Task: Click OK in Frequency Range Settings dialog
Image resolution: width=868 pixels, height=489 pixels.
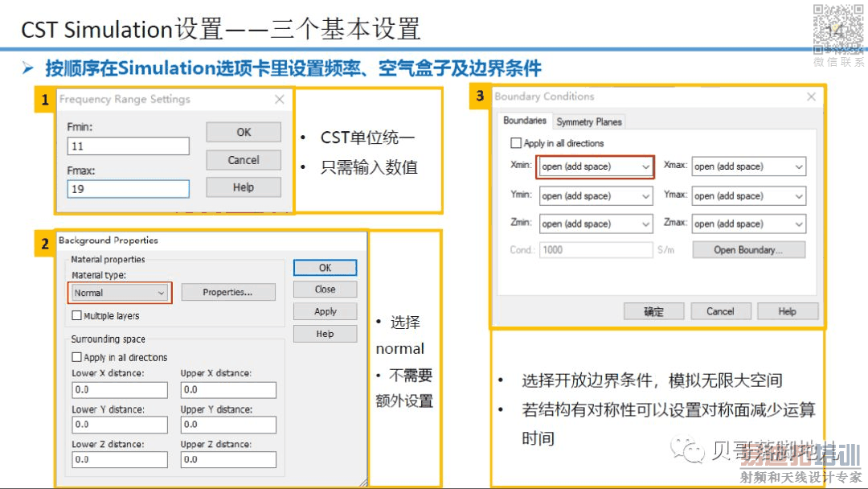Action: pos(244,133)
